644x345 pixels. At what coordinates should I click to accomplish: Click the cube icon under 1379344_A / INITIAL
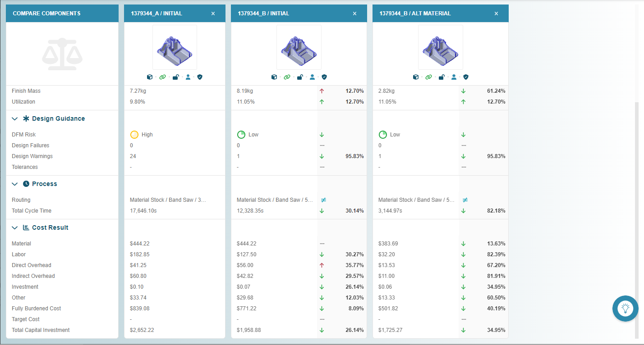[150, 77]
